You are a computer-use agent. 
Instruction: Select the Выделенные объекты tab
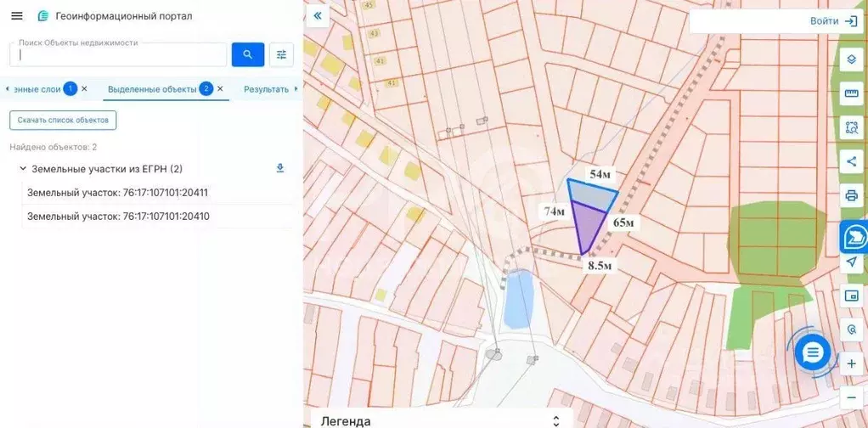(x=152, y=89)
